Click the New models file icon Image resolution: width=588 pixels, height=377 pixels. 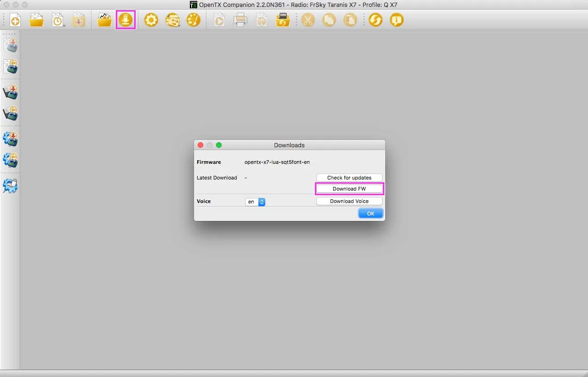[x=15, y=20]
